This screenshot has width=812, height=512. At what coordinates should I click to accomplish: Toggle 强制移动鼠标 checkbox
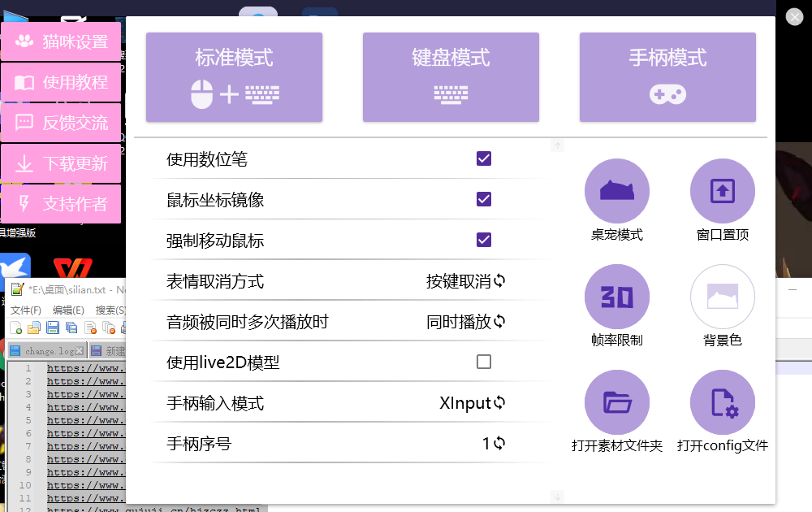[x=484, y=240]
